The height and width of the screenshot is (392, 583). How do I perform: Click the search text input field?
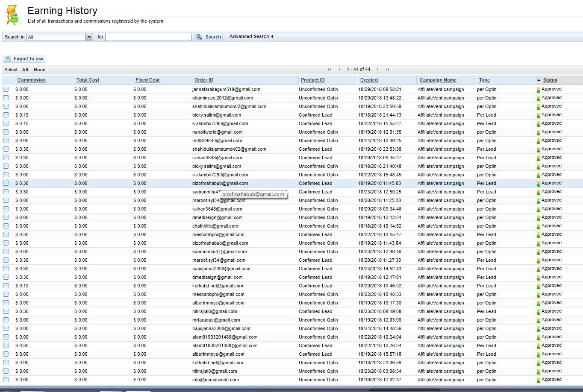(148, 37)
